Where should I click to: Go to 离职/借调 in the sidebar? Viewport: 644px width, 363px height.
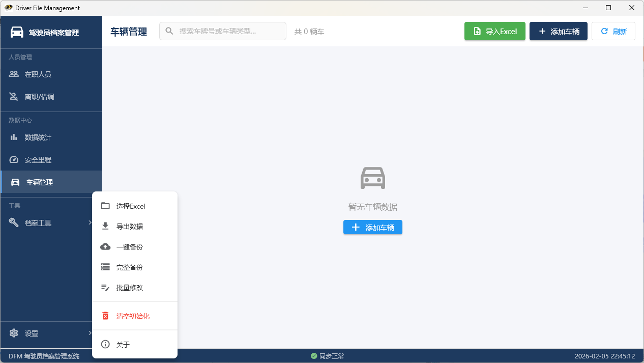click(x=39, y=97)
